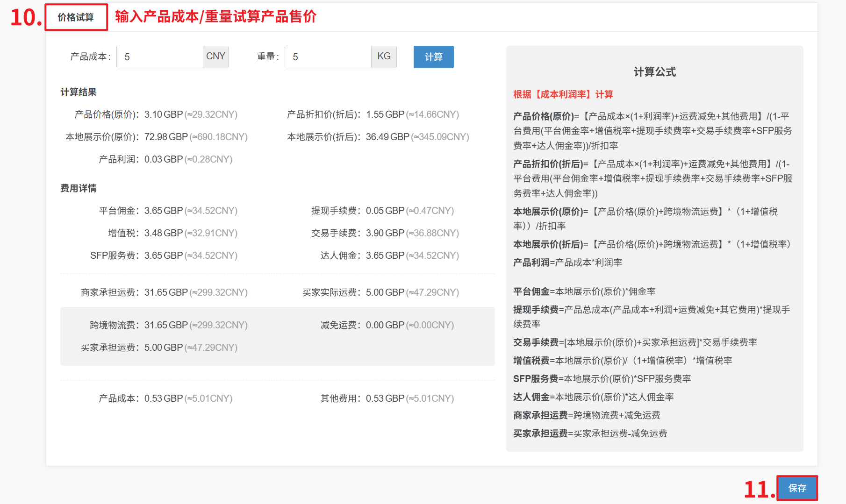This screenshot has width=846, height=504.
Task: Open the 价格试算 tab
Action: [x=76, y=17]
